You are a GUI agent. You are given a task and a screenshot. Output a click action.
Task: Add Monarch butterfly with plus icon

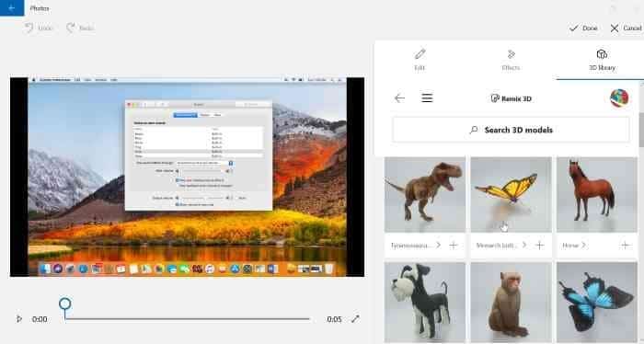click(x=540, y=245)
